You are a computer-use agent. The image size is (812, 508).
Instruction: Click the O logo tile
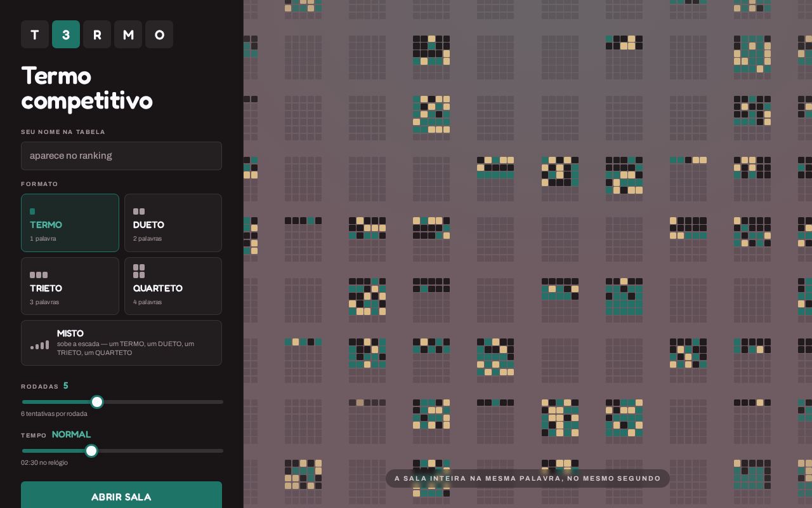tap(159, 34)
